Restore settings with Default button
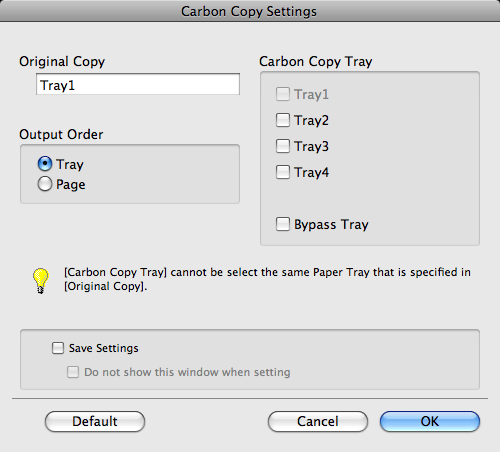This screenshot has width=500, height=452. pos(95,421)
